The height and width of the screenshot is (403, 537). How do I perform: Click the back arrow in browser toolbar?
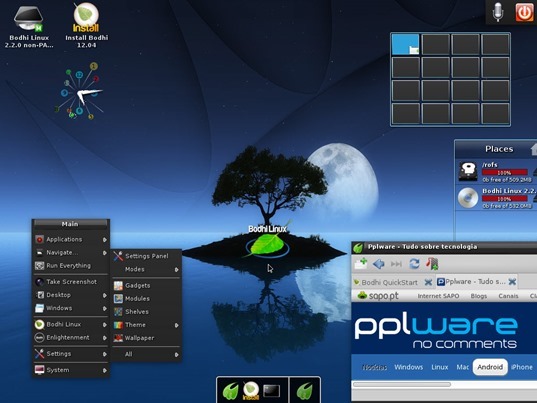point(379,264)
